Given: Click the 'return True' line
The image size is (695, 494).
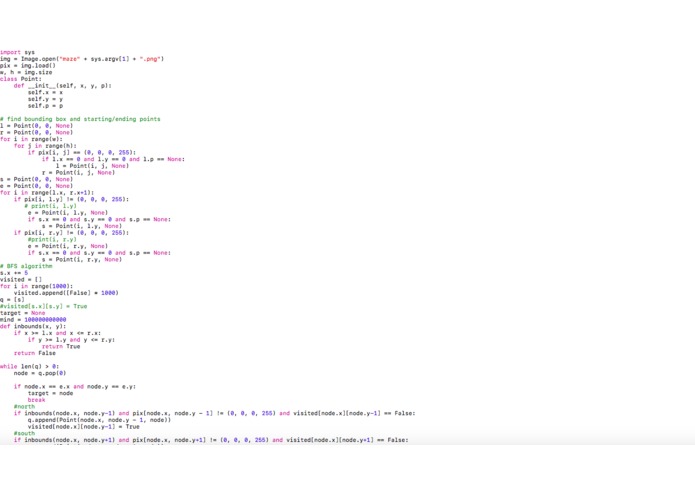Looking at the screenshot, I should pyautogui.click(x=61, y=346).
